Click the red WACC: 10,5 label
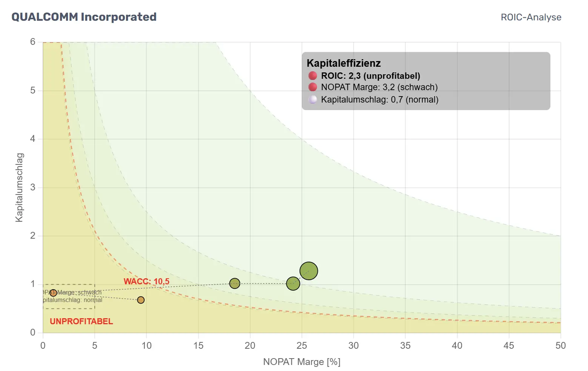The height and width of the screenshot is (371, 588). tap(146, 281)
